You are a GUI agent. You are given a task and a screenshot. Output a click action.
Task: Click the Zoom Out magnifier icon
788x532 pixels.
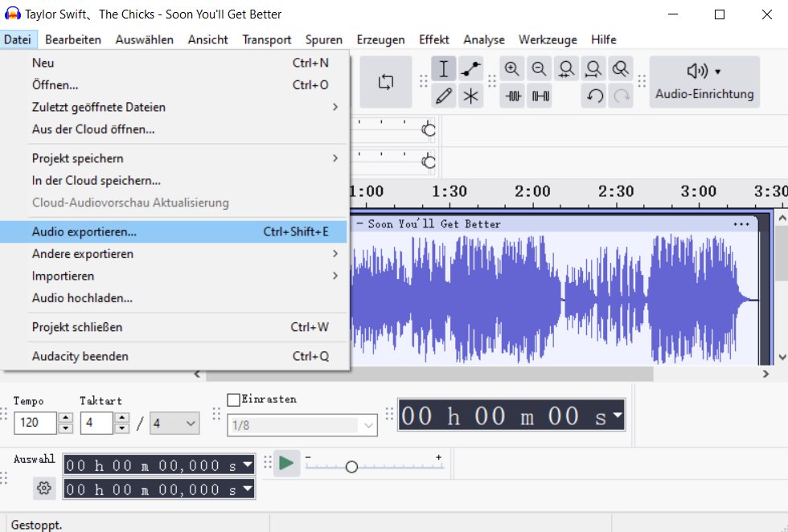[x=540, y=69]
